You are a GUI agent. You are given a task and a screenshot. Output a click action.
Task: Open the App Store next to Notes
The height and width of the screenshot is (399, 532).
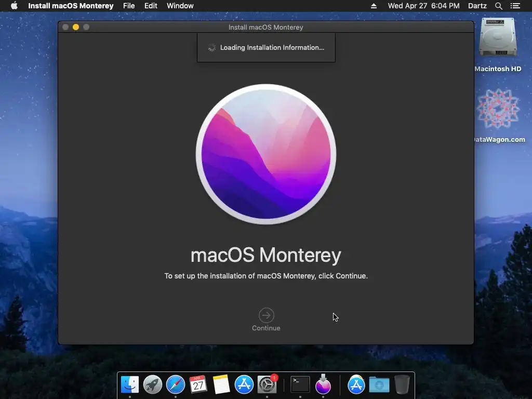coord(244,384)
